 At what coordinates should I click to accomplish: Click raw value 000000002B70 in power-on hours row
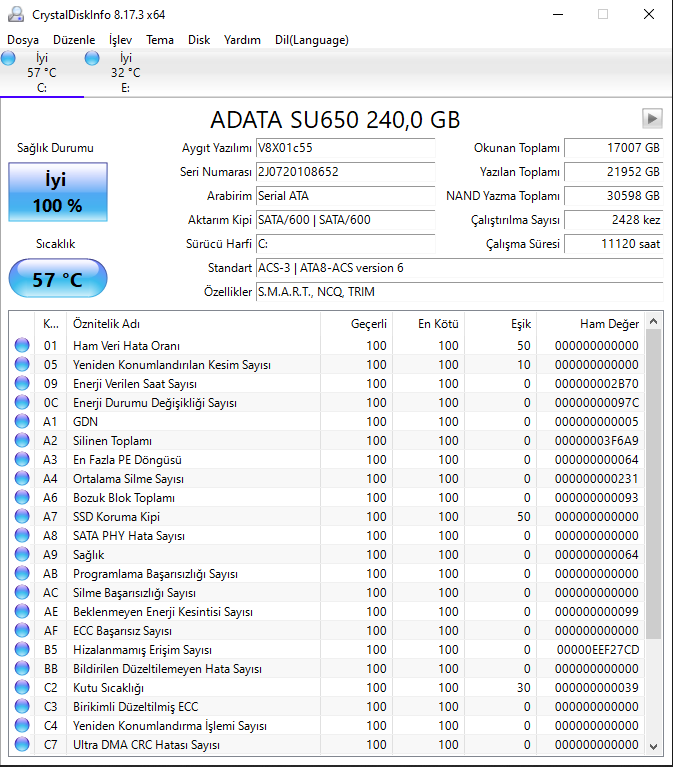(x=596, y=384)
